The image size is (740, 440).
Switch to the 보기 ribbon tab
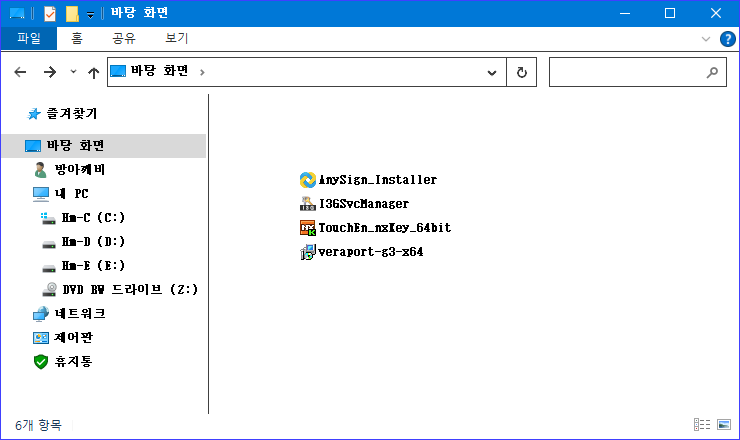tap(177, 38)
